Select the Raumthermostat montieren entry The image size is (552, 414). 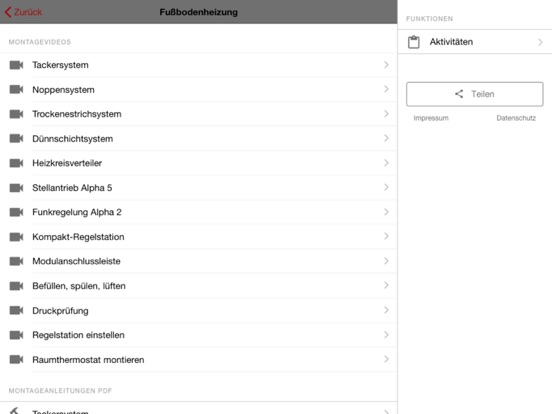click(x=199, y=359)
